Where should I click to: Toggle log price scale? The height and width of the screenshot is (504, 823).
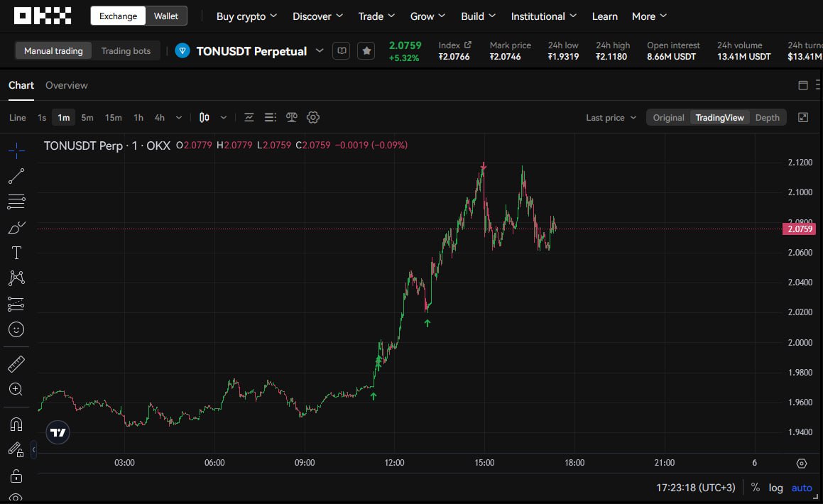(775, 487)
